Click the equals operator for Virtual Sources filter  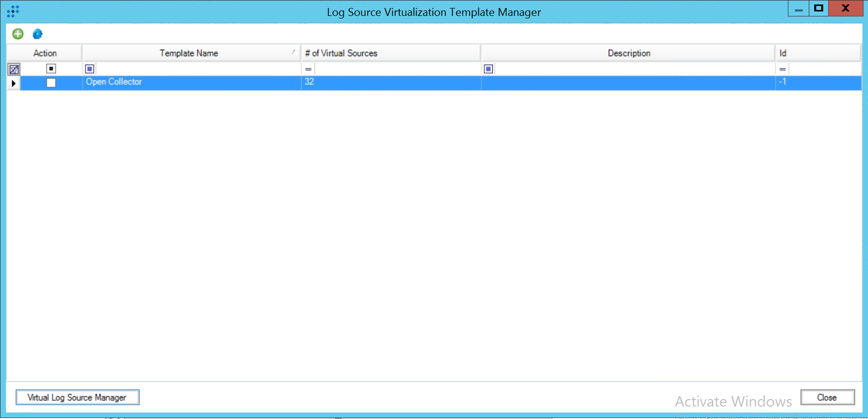pos(309,69)
